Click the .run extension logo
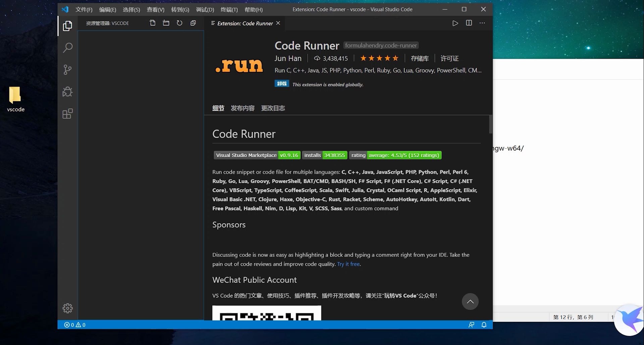Image resolution: width=644 pixels, height=345 pixels. pos(239,65)
